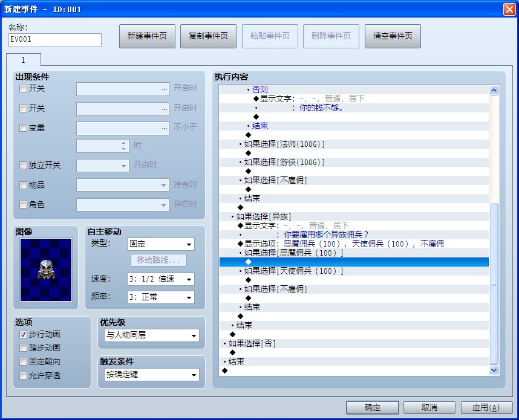Select event page tab 1
The width and height of the screenshot is (519, 420).
(23, 60)
